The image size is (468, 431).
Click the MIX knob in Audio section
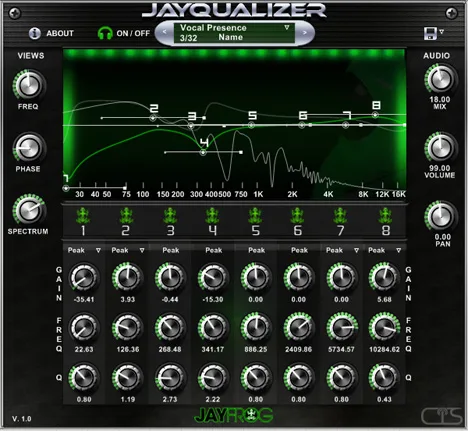coord(441,79)
